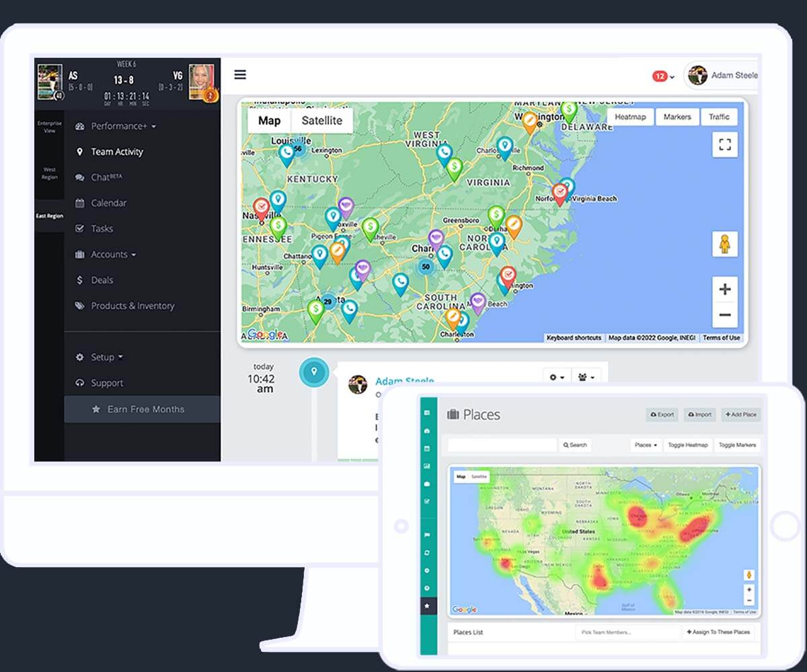Open Support in the sidebar
The width and height of the screenshot is (807, 672).
click(99, 383)
